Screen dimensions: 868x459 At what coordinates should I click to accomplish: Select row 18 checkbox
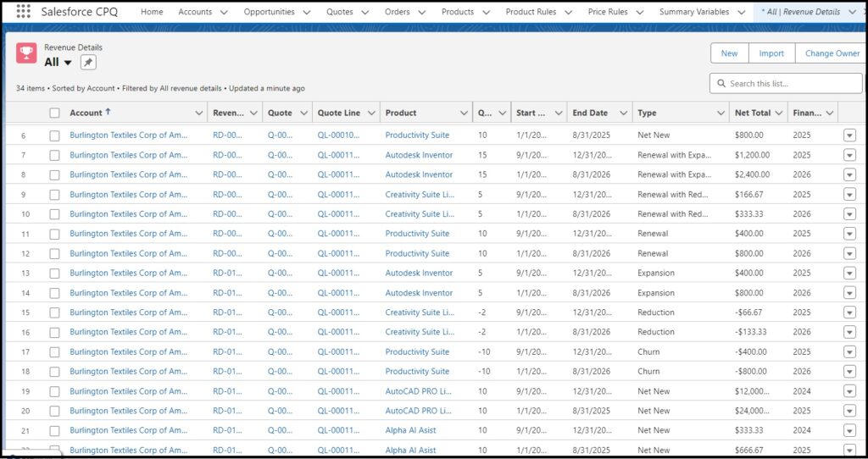[54, 372]
